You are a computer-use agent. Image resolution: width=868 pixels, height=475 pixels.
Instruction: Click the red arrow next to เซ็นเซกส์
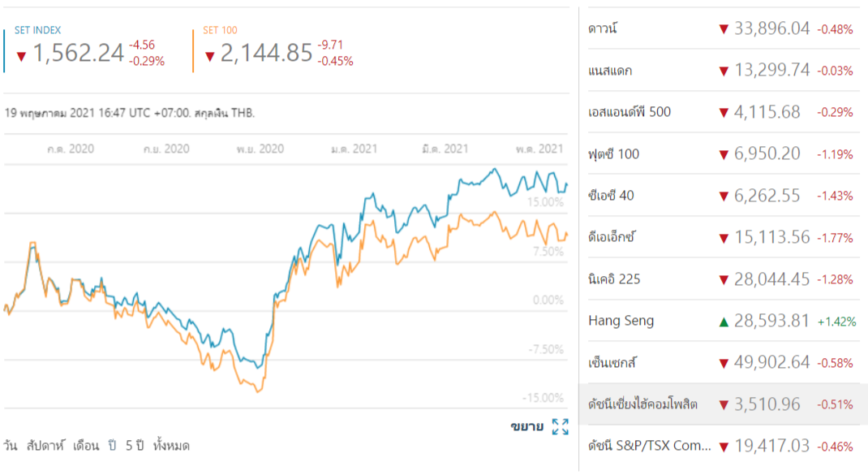(x=724, y=363)
